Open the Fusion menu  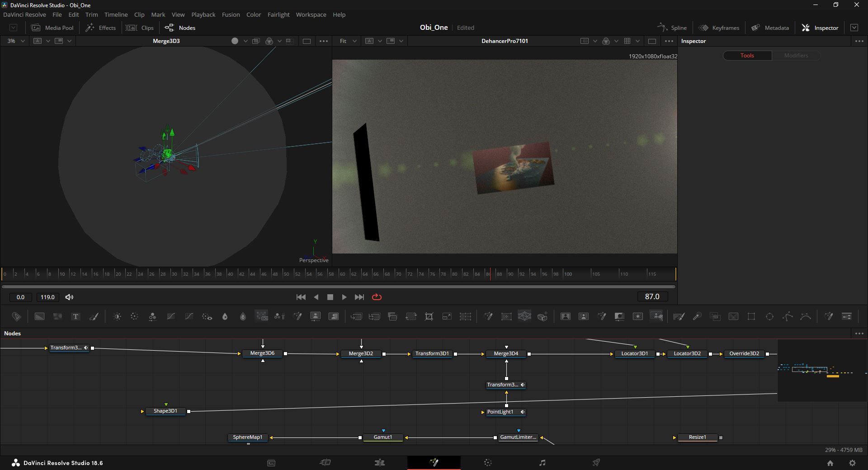231,14
